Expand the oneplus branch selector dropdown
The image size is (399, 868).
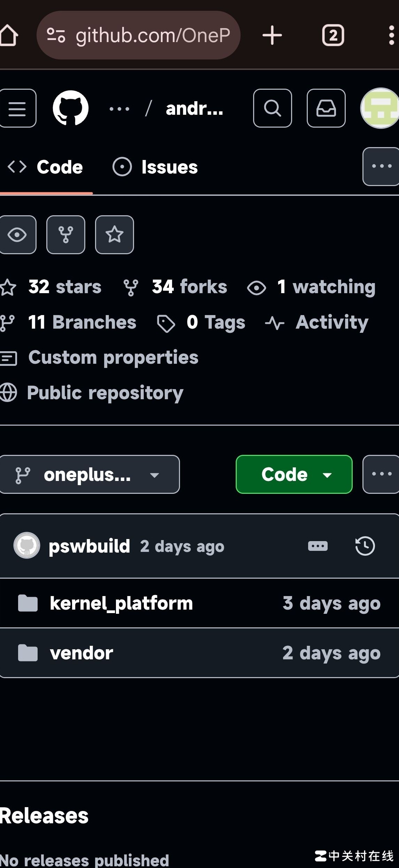pos(89,474)
